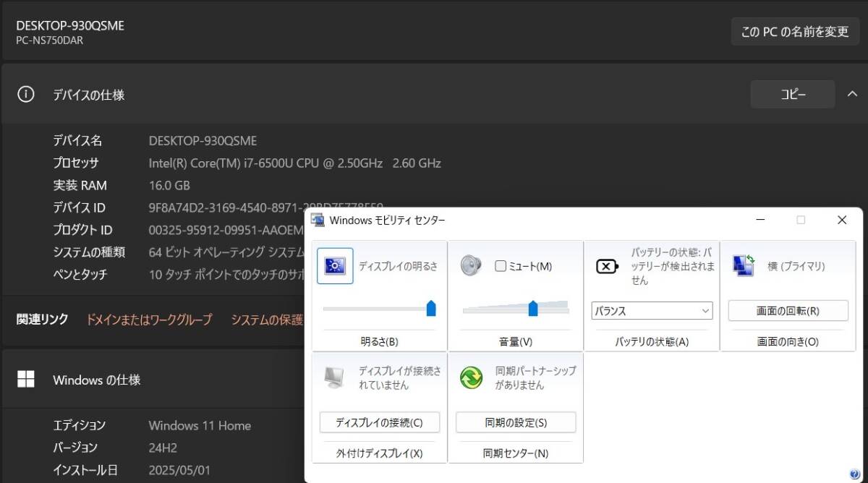The height and width of the screenshot is (483, 868).
Task: Click the 16.0 GB RAM value
Action: 169,185
